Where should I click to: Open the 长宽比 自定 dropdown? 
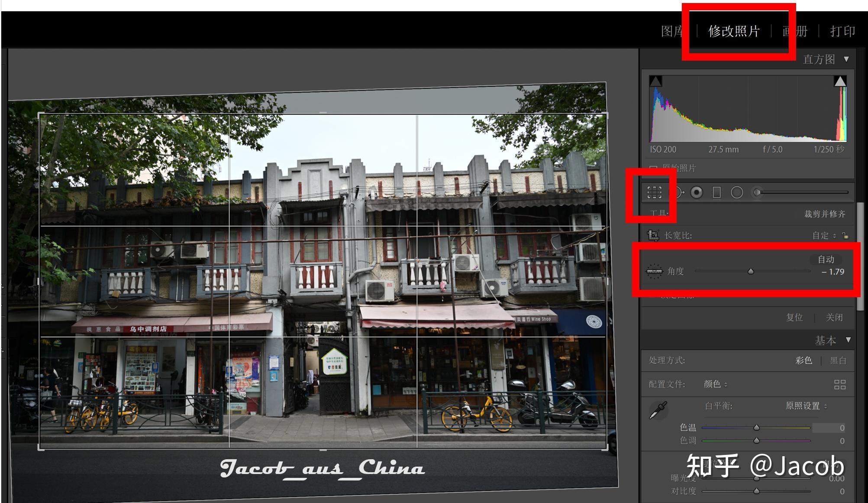(823, 236)
